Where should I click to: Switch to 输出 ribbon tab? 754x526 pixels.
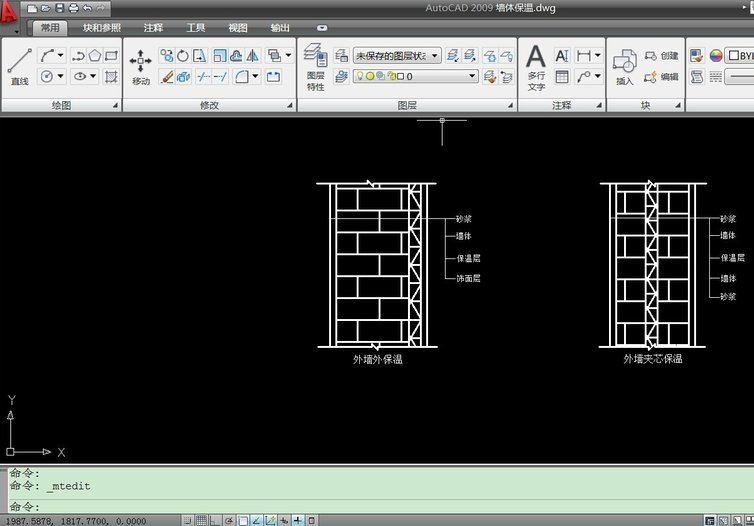280,28
